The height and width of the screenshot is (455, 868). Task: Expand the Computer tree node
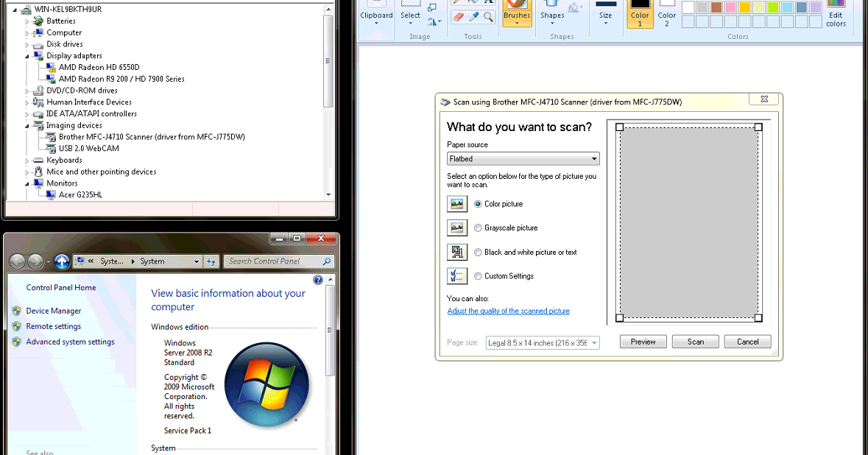pyautogui.click(x=27, y=32)
